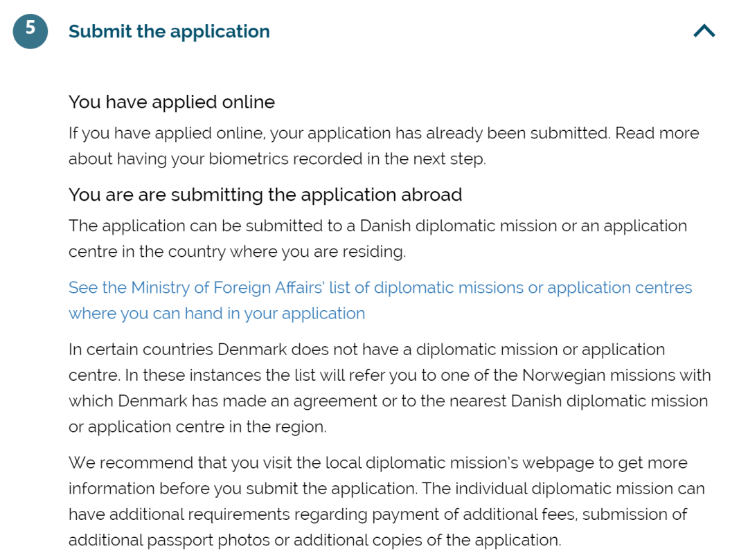Click the step 5 number circle
The height and width of the screenshot is (560, 748).
(x=30, y=31)
